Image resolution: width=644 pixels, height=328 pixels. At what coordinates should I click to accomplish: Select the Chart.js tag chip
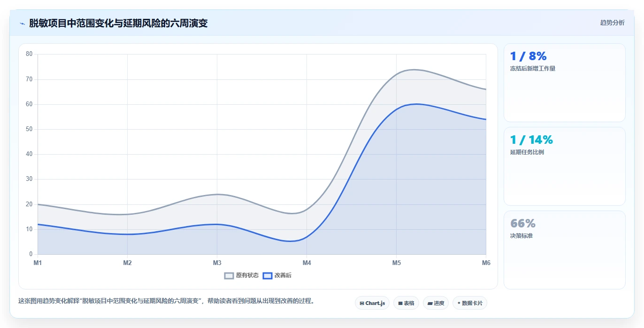pyautogui.click(x=372, y=303)
